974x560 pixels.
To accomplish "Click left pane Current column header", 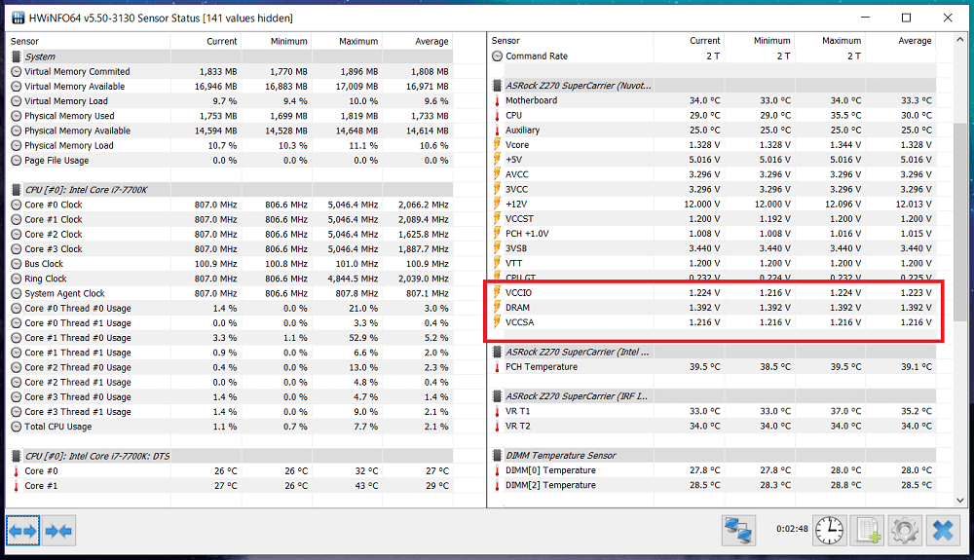I will pos(206,41).
